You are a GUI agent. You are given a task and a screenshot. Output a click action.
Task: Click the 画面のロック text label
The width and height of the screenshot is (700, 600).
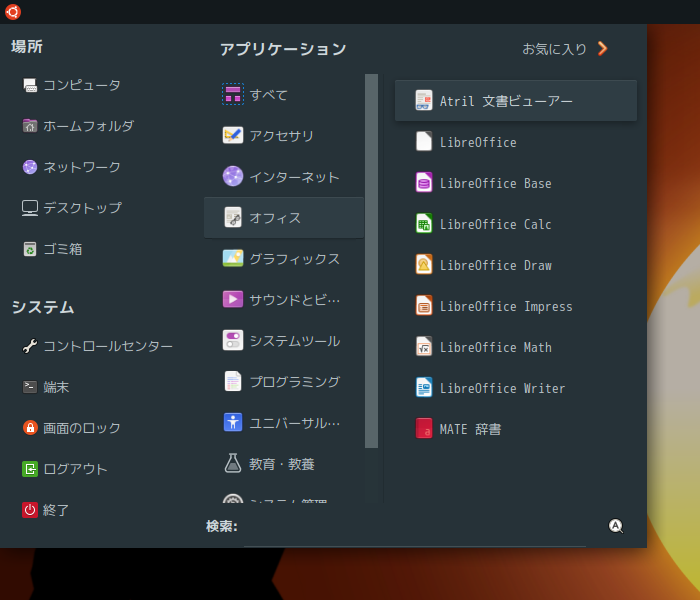pyautogui.click(x=82, y=428)
